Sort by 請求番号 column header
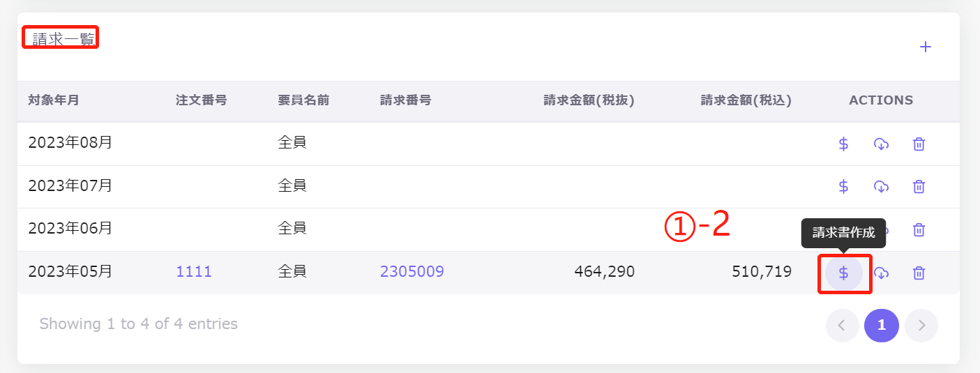This screenshot has width=980, height=373. tap(405, 100)
